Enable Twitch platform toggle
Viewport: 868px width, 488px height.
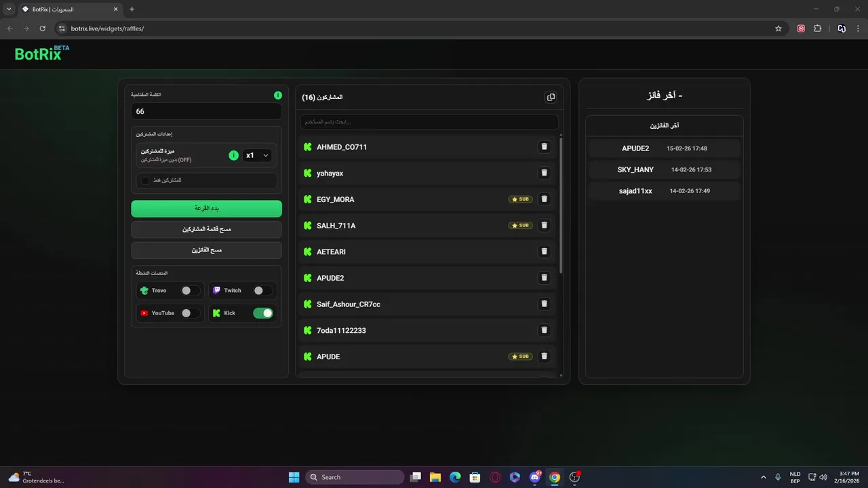point(263,290)
